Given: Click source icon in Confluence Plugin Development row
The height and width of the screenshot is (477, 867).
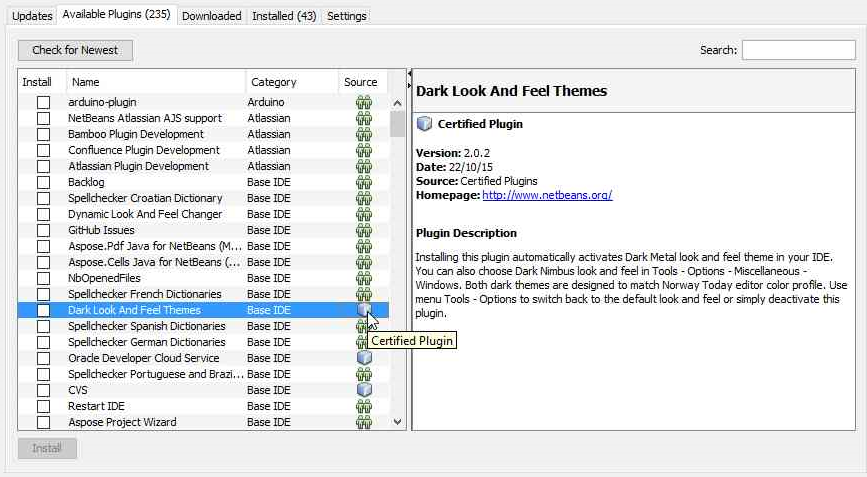Looking at the screenshot, I should pyautogui.click(x=363, y=150).
